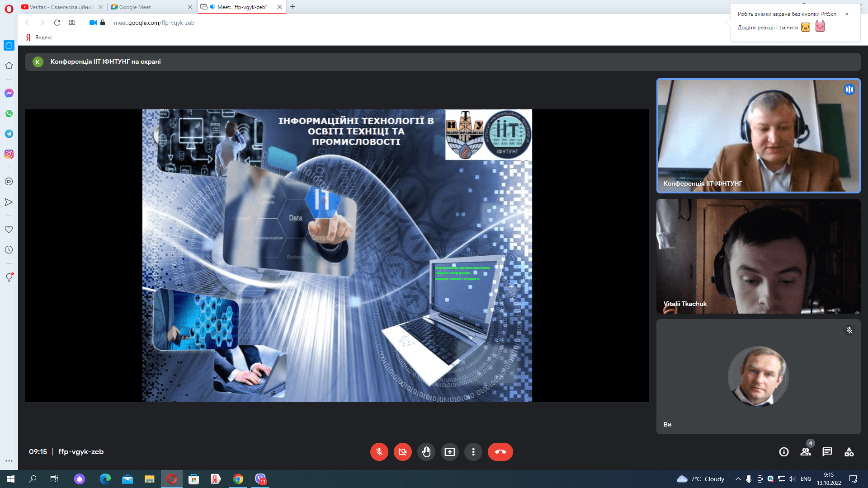
Task: Open the More options three-dot menu
Action: tap(473, 452)
